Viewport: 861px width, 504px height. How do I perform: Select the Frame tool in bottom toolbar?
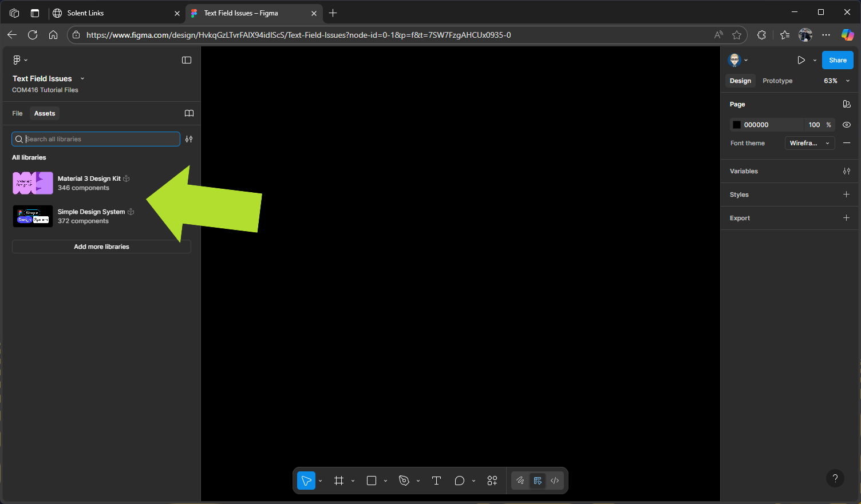click(339, 481)
